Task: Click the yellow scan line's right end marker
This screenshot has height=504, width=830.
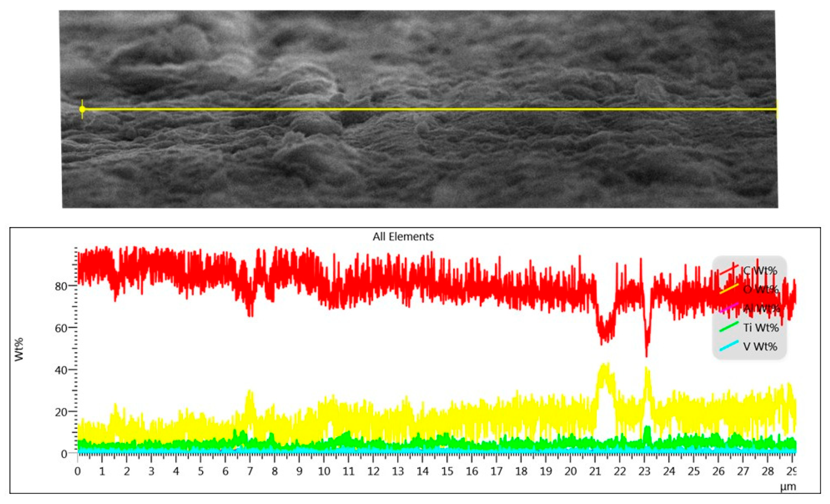Action: tap(777, 109)
